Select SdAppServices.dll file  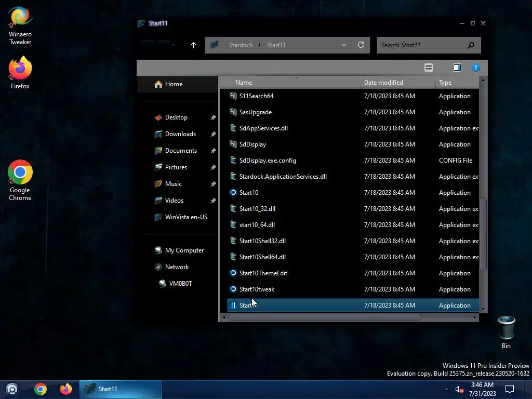pos(263,128)
